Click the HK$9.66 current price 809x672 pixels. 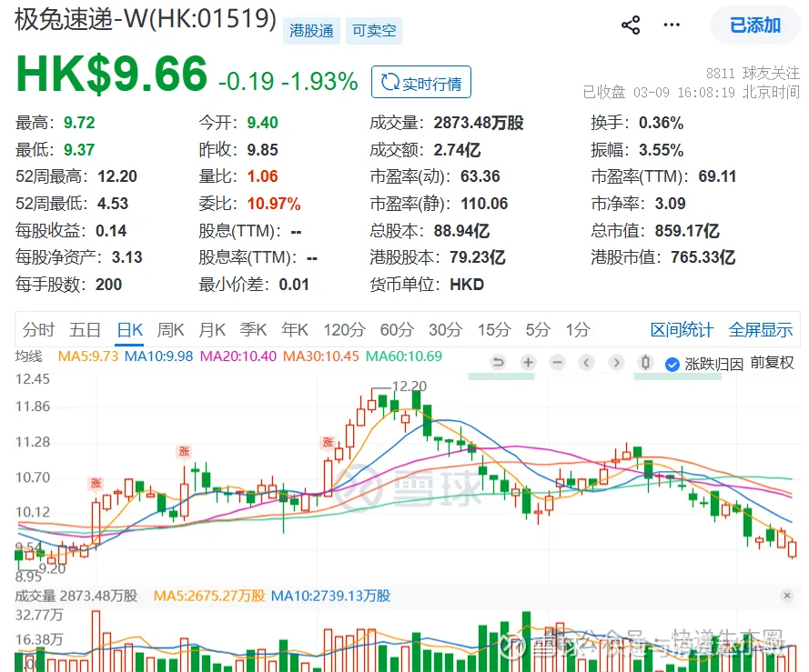point(111,74)
